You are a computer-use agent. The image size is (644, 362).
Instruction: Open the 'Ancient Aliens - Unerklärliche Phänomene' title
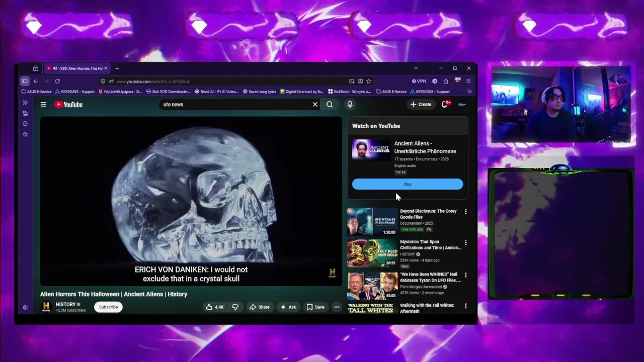click(x=425, y=147)
